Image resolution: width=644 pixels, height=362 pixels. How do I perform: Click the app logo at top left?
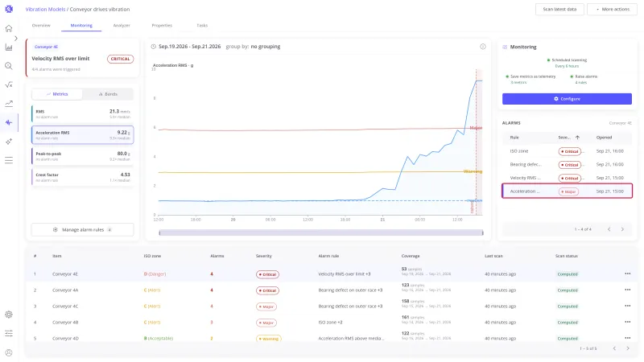tap(9, 9)
